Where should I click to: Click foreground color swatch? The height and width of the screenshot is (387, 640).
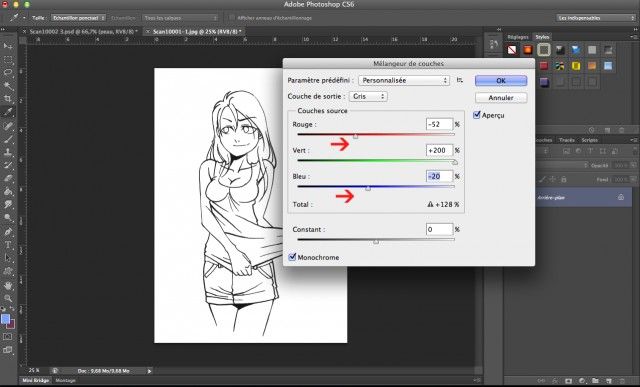pyautogui.click(x=5, y=319)
